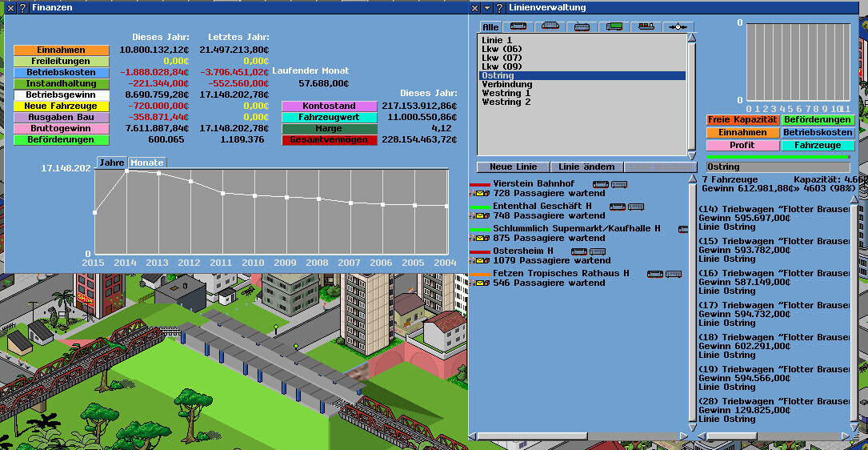Image resolution: width=868 pixels, height=450 pixels.
Task: Open help for the Linienverwaltung window
Action: [499, 7]
